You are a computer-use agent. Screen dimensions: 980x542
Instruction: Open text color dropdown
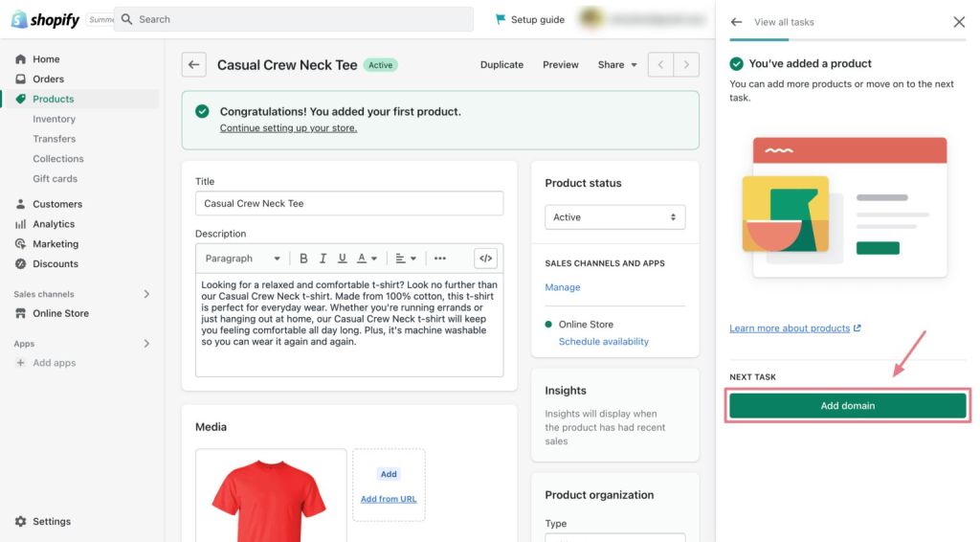coord(367,259)
